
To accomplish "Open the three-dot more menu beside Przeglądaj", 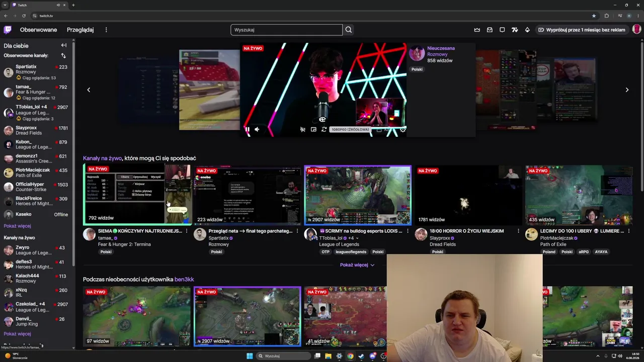I will [x=106, y=30].
